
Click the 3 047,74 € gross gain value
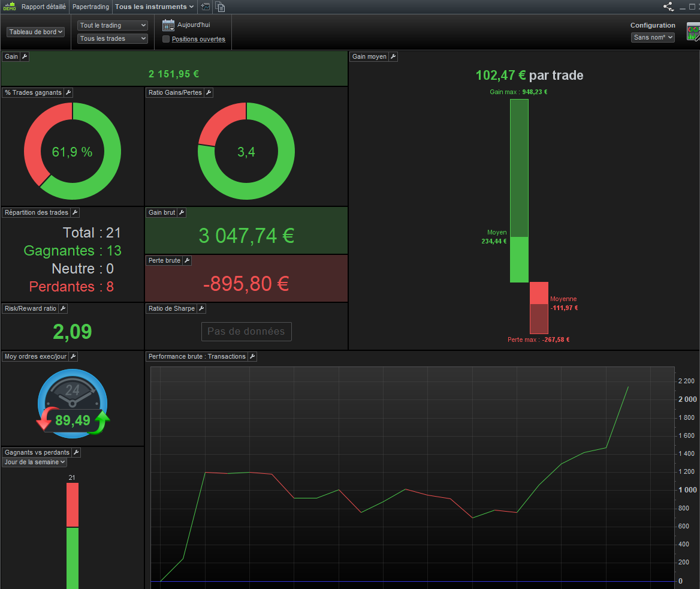[x=246, y=236]
